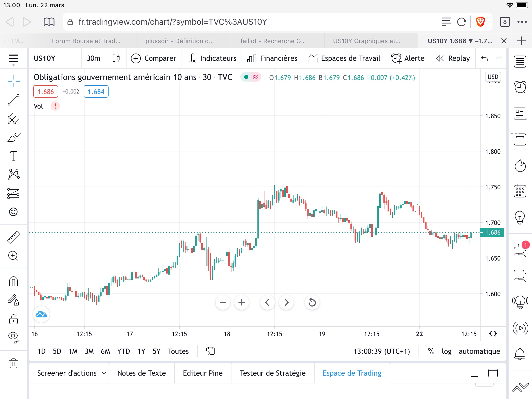Pick the ruler measure tool
This screenshot has width=532, height=399.
coord(14,237)
